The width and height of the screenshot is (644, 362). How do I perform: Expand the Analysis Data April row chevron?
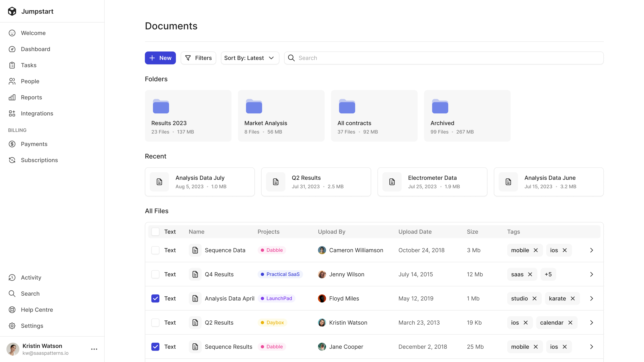coord(591,298)
